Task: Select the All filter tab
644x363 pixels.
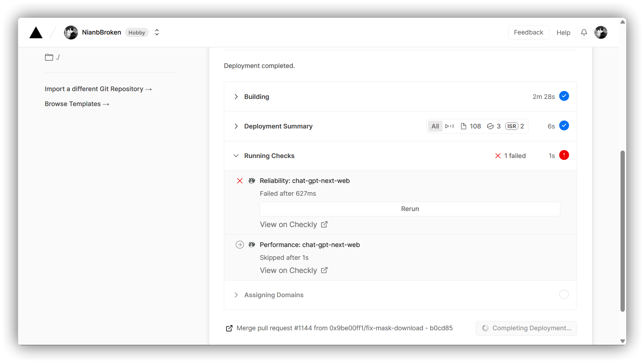Action: tap(435, 126)
